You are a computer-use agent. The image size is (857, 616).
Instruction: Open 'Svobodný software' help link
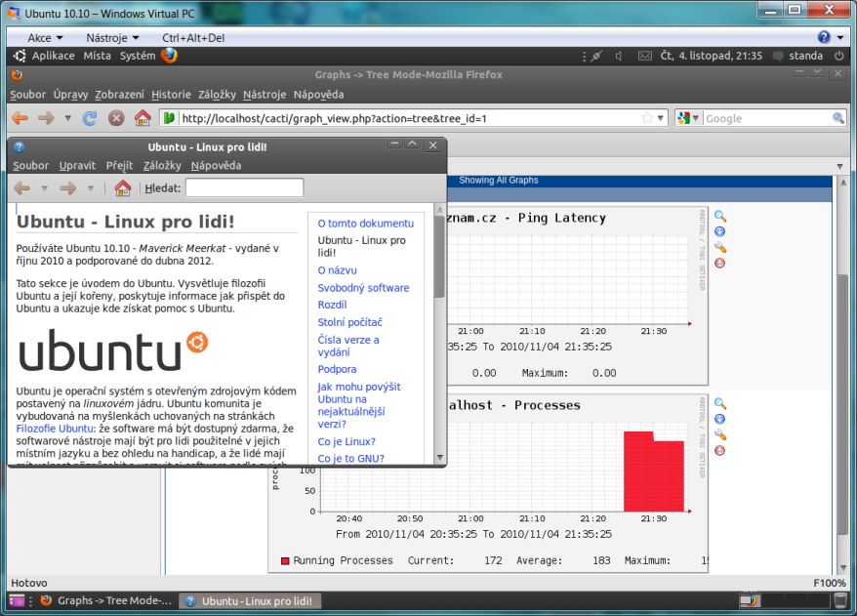tap(363, 288)
